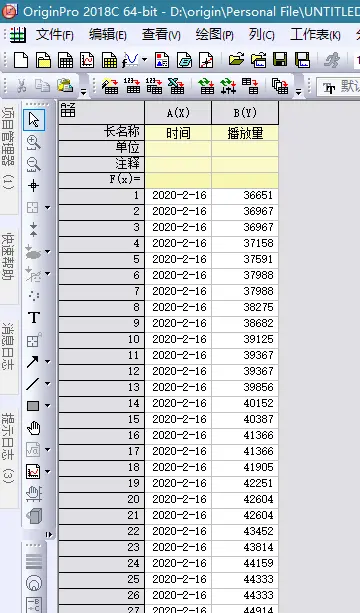The height and width of the screenshot is (613, 360).
Task: Click the worksheet select-all corner cell
Action: point(102,113)
